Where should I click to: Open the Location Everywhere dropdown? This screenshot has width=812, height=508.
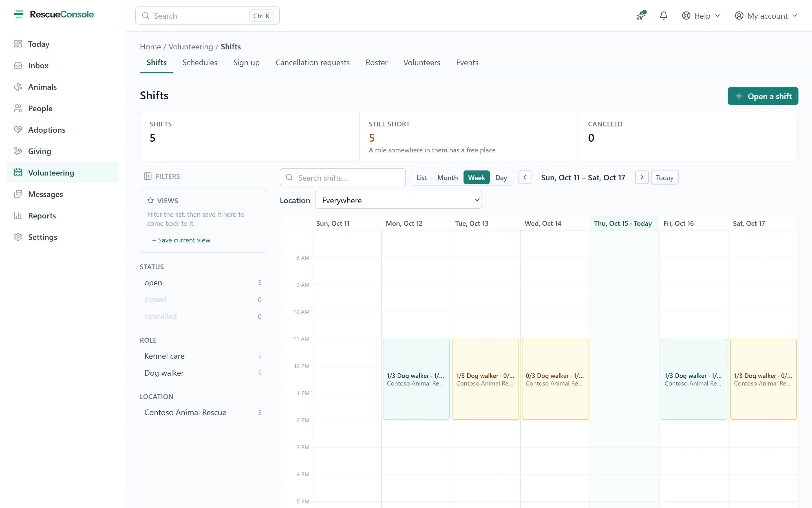tap(398, 200)
